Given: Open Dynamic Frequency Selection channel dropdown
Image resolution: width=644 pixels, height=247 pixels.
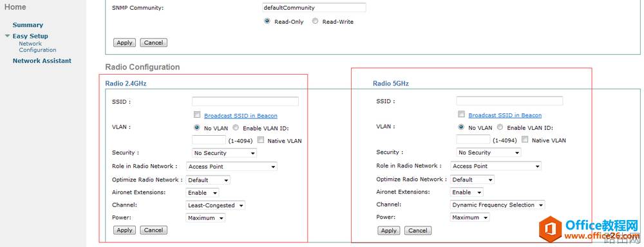Looking at the screenshot, I should tap(498, 205).
